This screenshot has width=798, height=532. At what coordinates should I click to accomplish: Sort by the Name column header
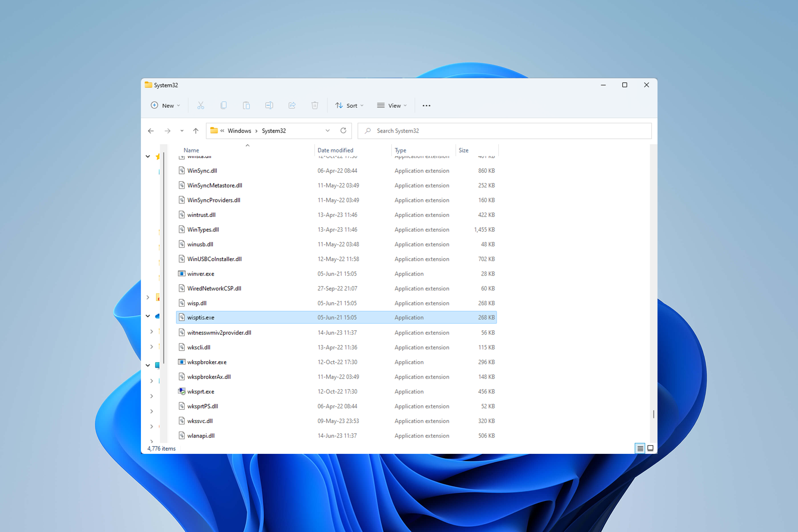click(x=191, y=150)
